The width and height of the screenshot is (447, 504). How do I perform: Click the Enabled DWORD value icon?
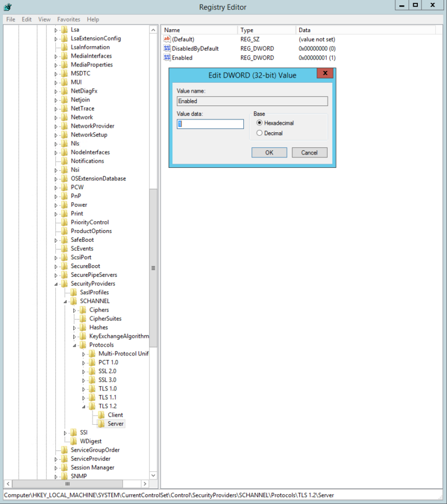click(167, 58)
